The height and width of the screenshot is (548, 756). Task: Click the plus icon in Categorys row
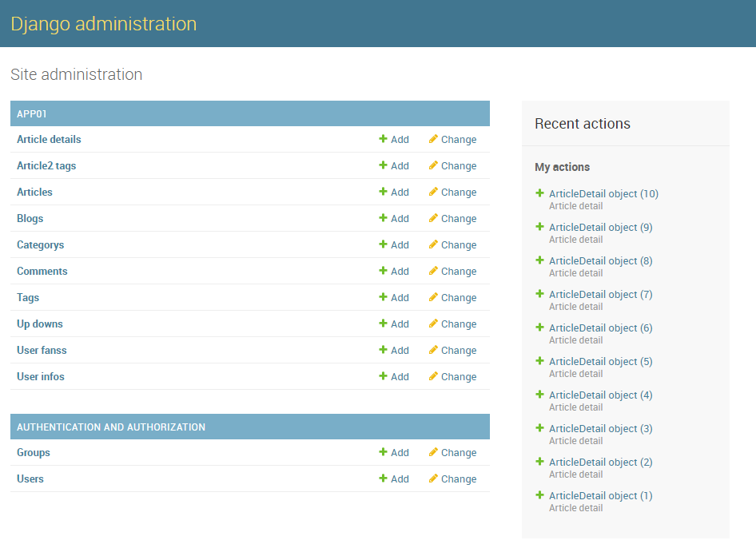click(383, 244)
